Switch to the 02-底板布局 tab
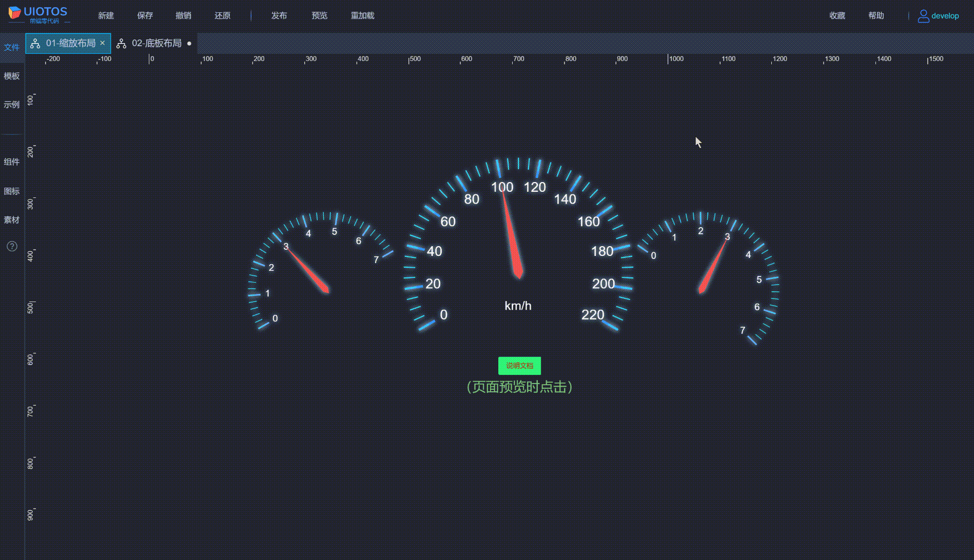 click(x=156, y=44)
